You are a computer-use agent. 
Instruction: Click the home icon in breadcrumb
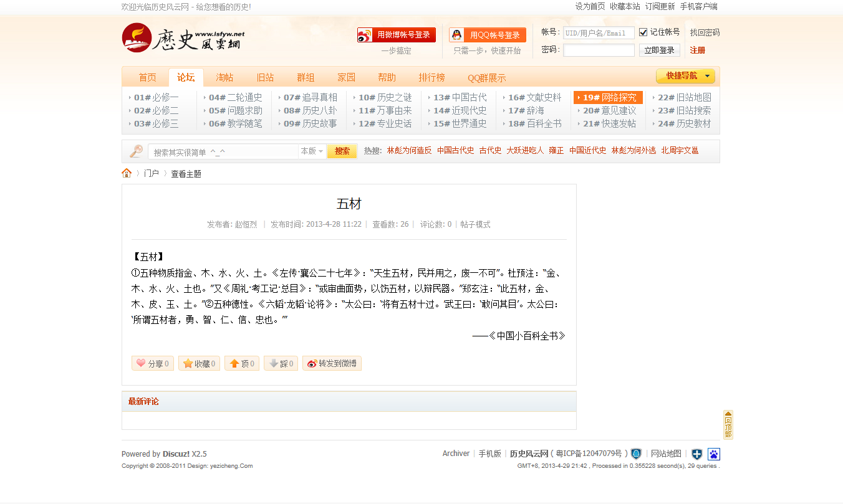pyautogui.click(x=127, y=173)
